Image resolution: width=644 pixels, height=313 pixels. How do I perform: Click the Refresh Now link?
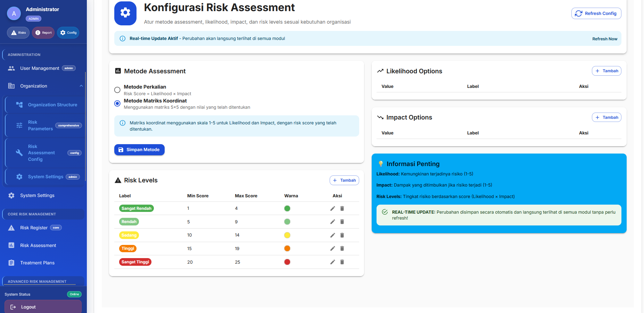point(604,39)
